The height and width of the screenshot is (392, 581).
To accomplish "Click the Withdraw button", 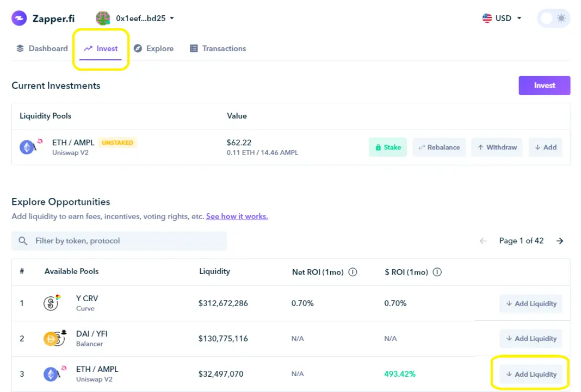I will (x=497, y=147).
